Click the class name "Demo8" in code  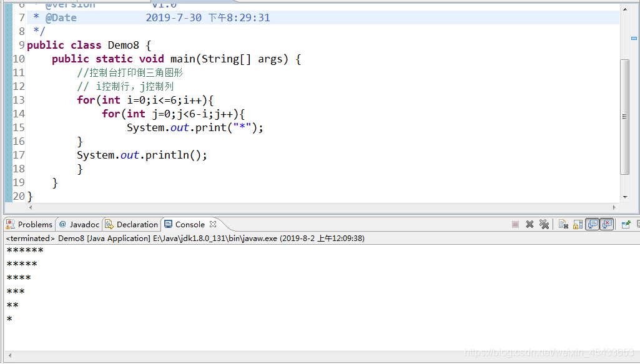click(x=123, y=45)
